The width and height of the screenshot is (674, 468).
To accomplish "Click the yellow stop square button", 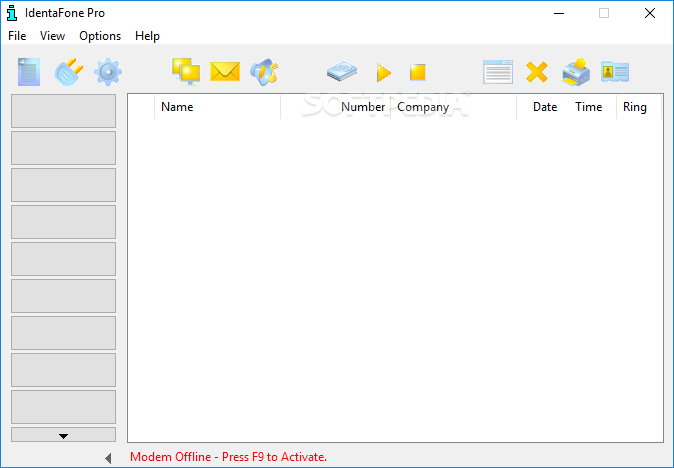I will [x=417, y=72].
